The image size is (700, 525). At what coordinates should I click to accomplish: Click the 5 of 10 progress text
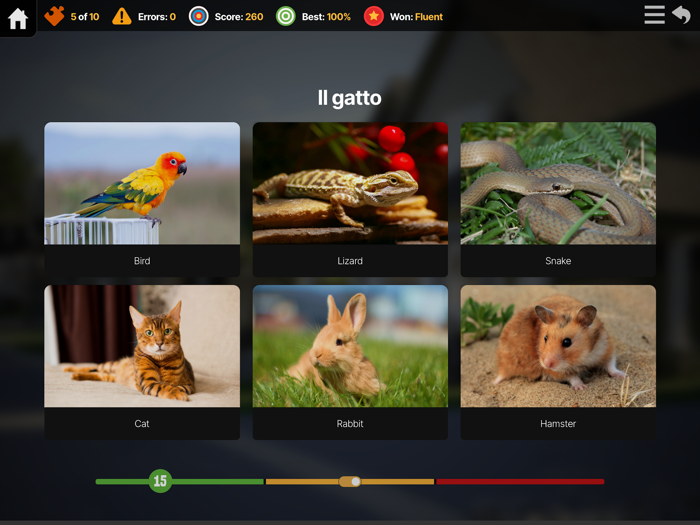point(85,17)
